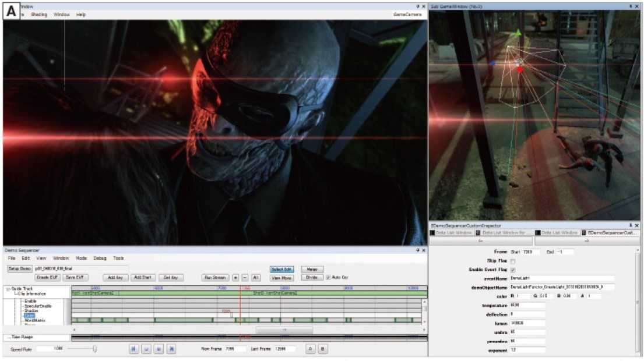Open the Debug menu in Demo Sequencer
Image resolution: width=644 pixels, height=361 pixels.
[x=100, y=258]
